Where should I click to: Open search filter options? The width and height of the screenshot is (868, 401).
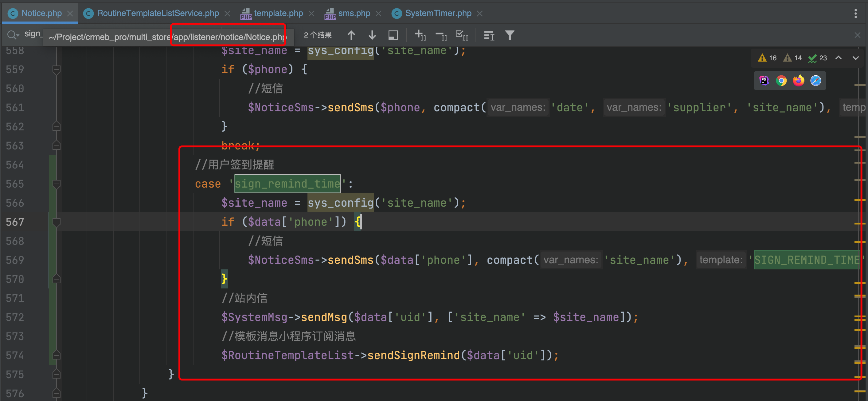click(x=510, y=35)
